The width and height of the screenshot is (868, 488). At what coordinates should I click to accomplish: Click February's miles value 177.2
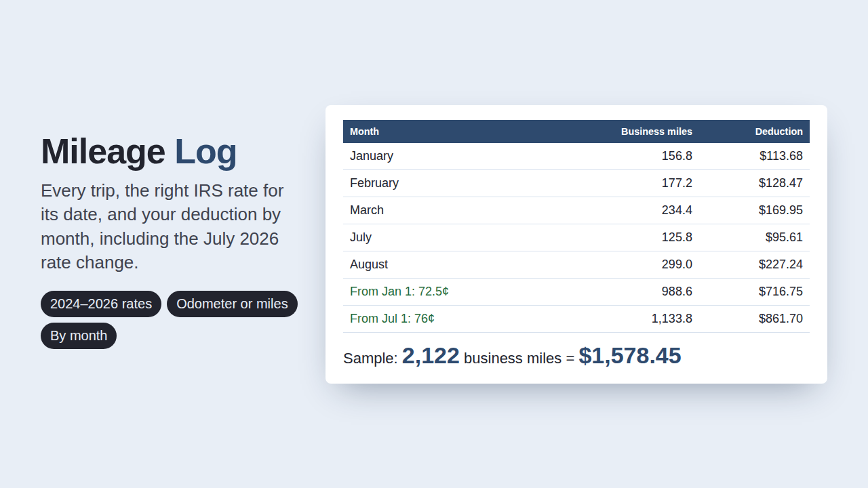(x=677, y=183)
